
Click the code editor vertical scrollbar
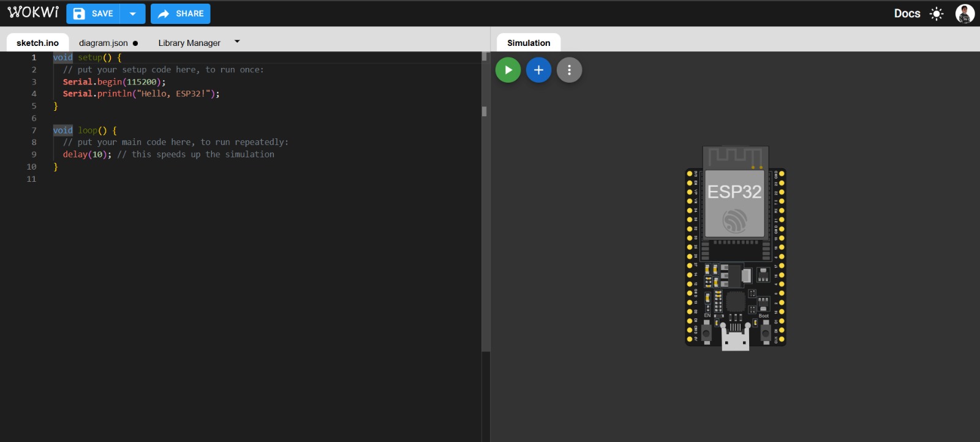[x=485, y=202]
